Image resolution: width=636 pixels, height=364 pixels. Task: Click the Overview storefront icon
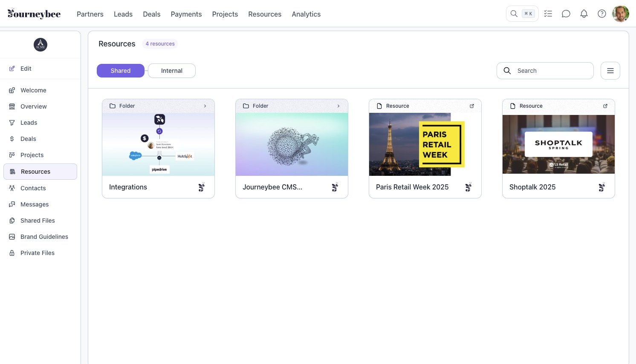[x=12, y=106]
